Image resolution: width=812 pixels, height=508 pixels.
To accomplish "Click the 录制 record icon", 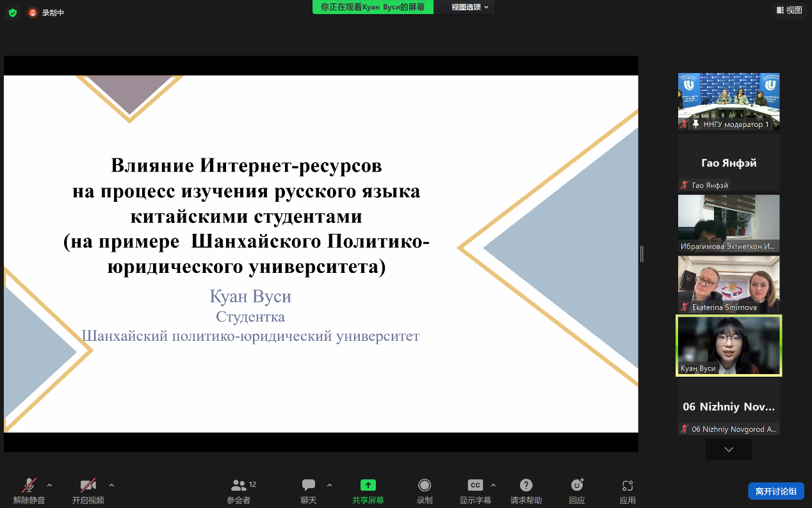I will coord(425,485).
